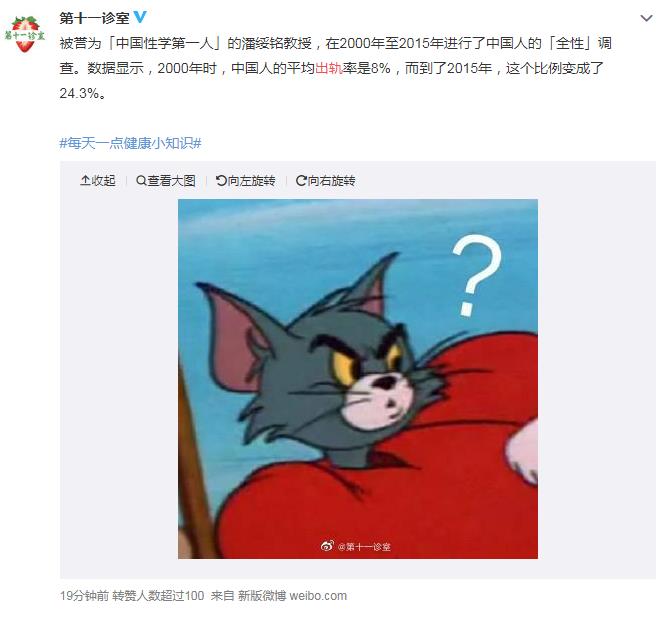This screenshot has width=668, height=621.
Task: Click 查看大图 magnifier icon
Action: [141, 181]
